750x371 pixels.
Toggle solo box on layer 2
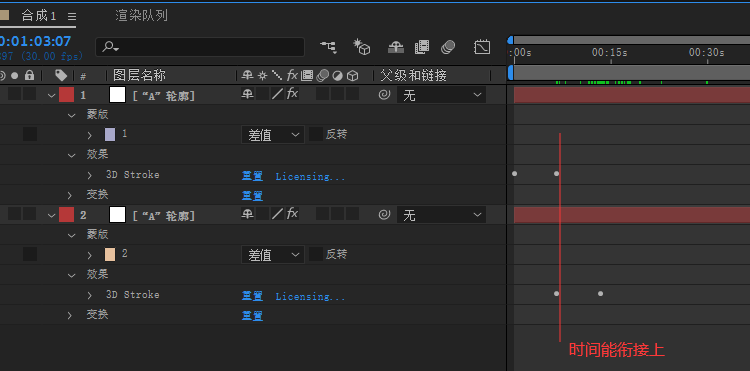(x=14, y=214)
